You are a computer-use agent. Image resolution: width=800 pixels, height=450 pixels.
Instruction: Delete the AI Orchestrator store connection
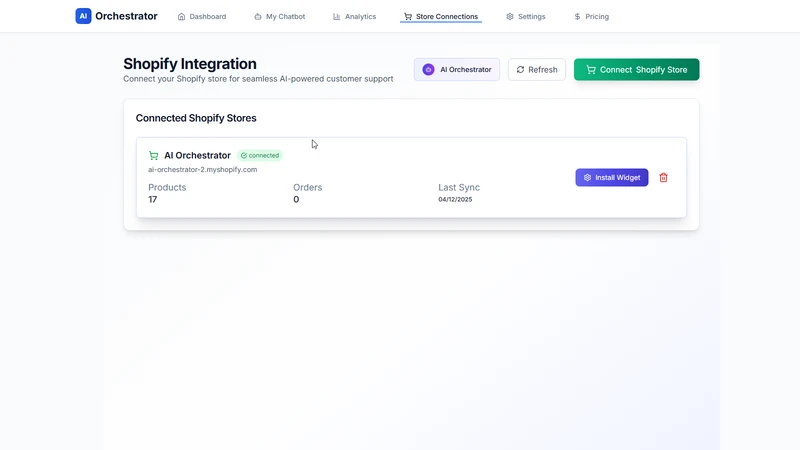click(663, 178)
